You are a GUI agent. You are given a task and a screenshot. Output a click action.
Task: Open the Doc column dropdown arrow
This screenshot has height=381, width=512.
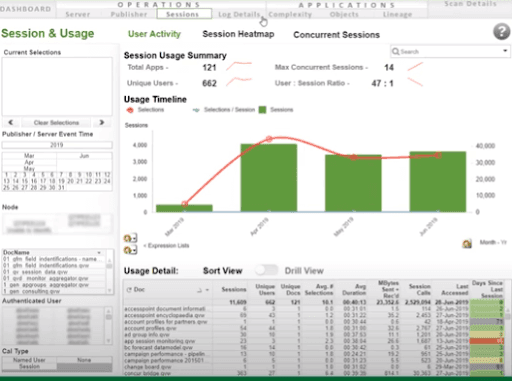207,290
